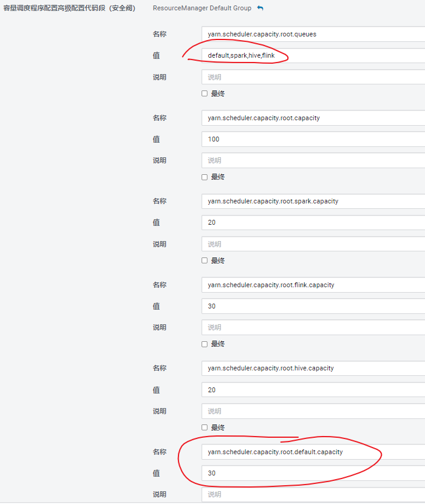
Task: Click the revert arrow beside ResourceManager Default Group
Action: click(x=260, y=8)
